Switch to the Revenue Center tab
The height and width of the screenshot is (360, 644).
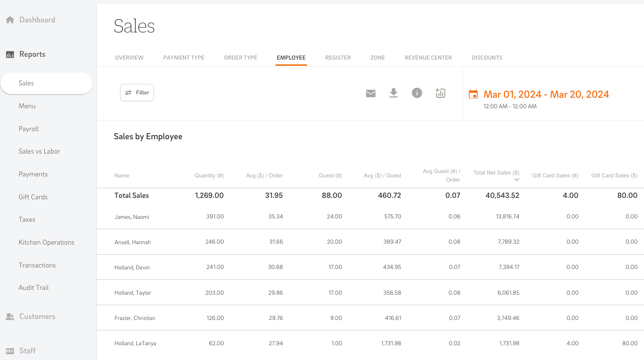click(x=428, y=58)
